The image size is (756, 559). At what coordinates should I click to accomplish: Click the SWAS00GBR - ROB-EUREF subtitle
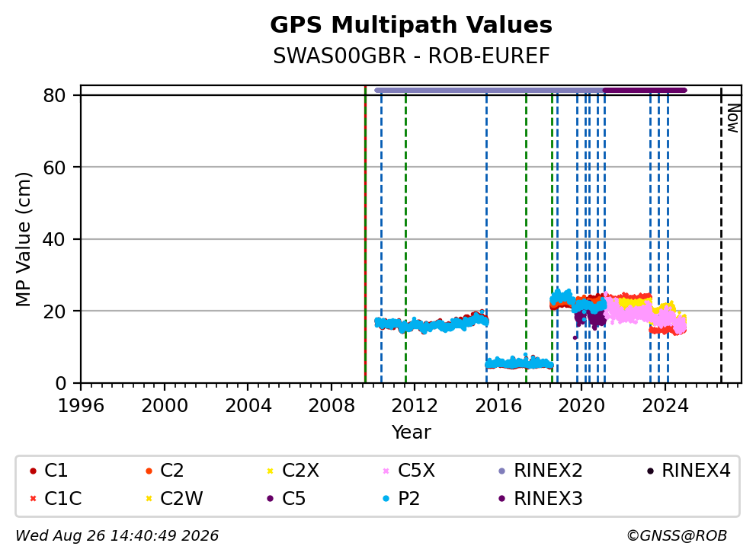411,56
